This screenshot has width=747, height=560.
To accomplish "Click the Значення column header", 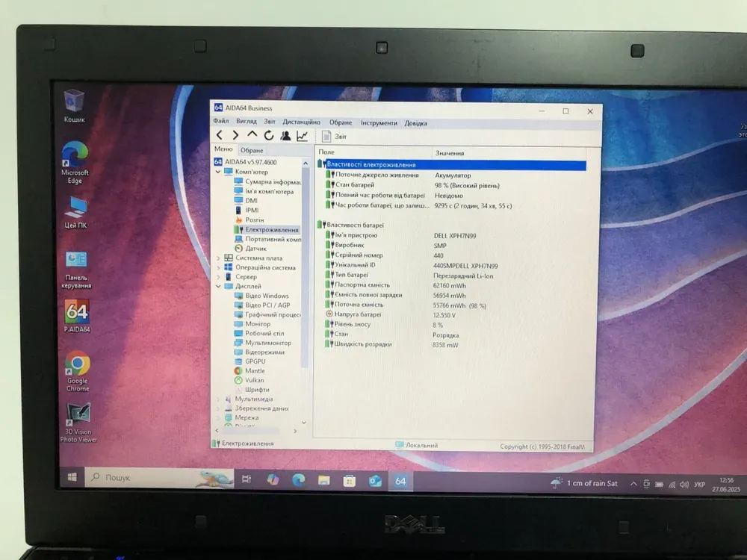I will [450, 152].
